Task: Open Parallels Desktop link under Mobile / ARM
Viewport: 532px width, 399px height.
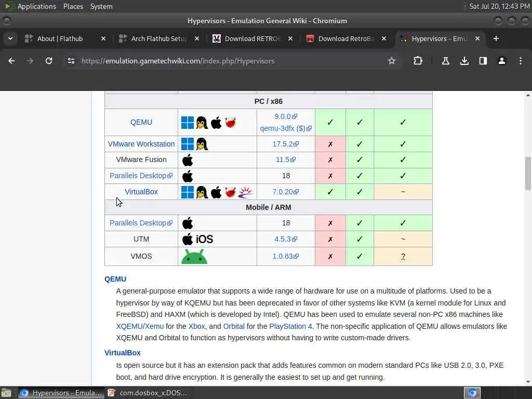Action: (x=141, y=223)
